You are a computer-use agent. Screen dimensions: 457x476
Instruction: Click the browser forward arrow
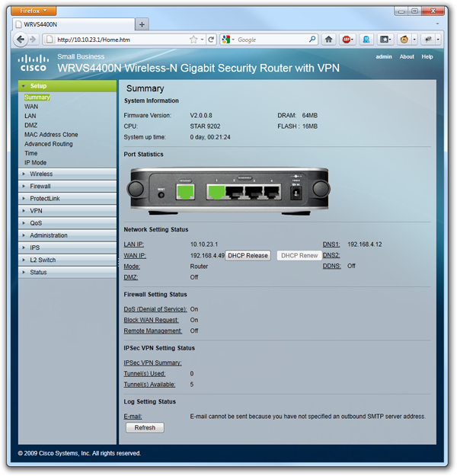click(x=33, y=40)
